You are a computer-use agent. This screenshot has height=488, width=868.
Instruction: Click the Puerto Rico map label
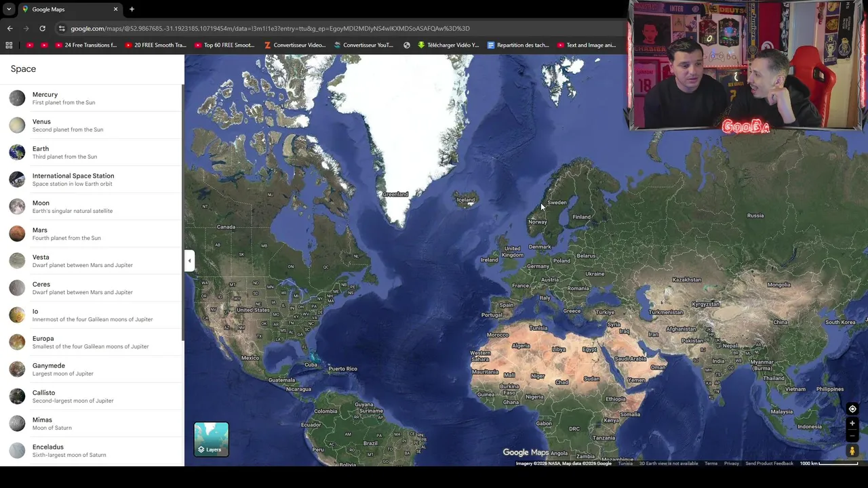pyautogui.click(x=342, y=369)
